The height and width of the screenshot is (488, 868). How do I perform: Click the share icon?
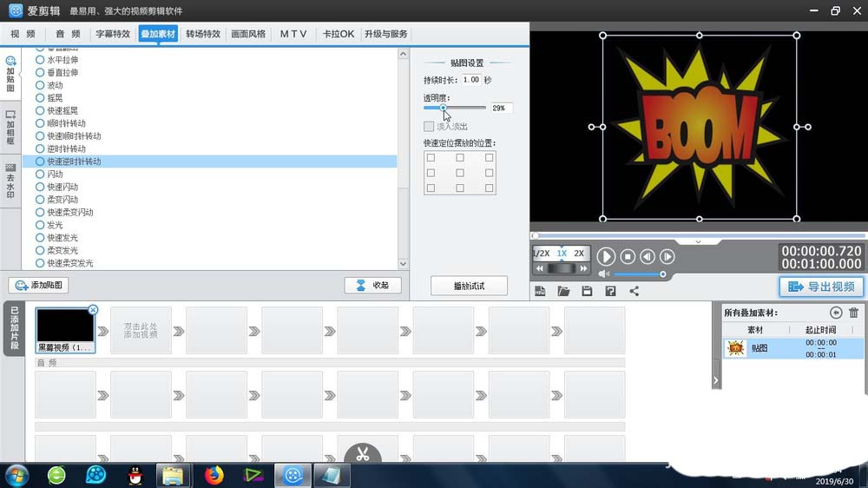point(634,291)
